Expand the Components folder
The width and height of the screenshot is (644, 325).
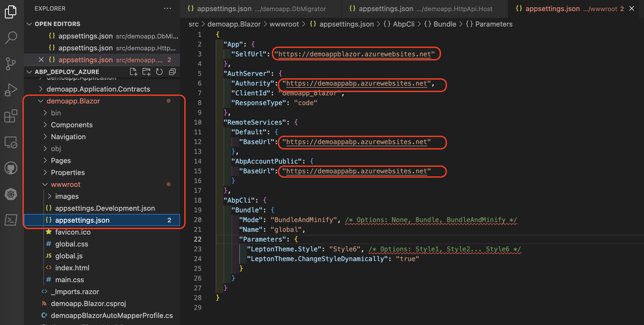pos(72,125)
